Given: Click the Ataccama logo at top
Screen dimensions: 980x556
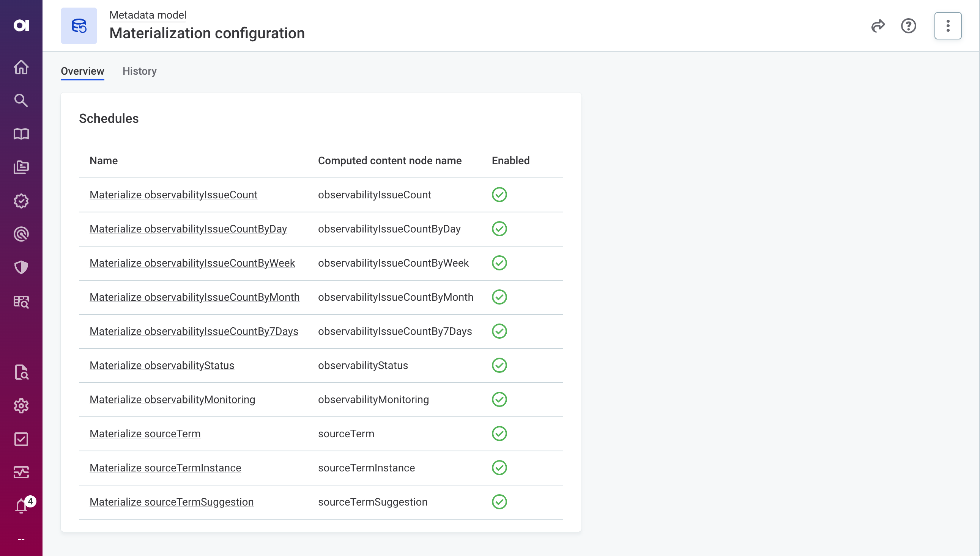Looking at the screenshot, I should pos(21,25).
